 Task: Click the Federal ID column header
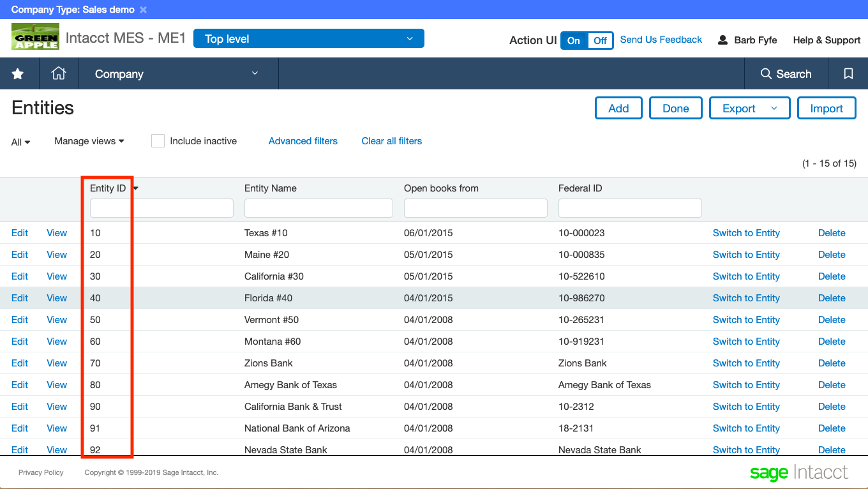tap(580, 188)
